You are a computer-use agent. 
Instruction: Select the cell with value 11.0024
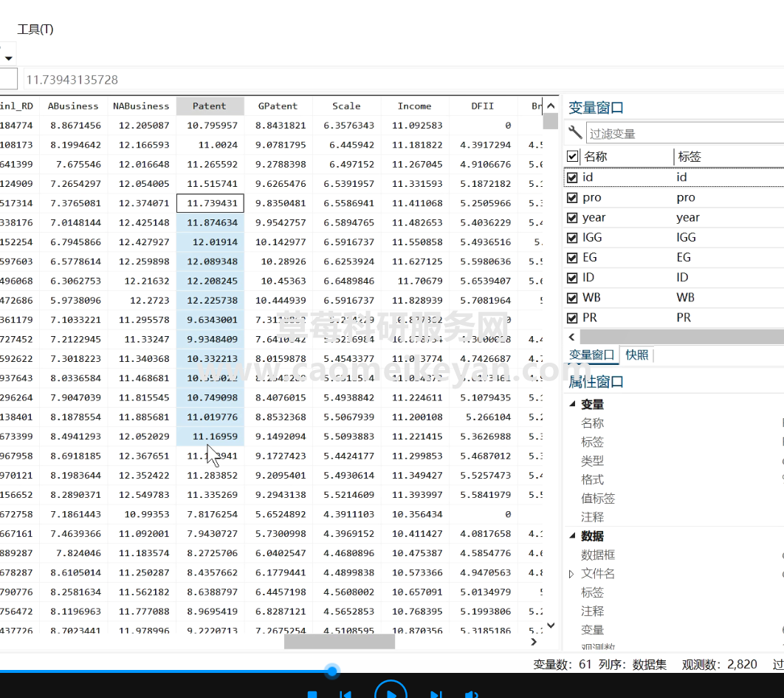[210, 145]
